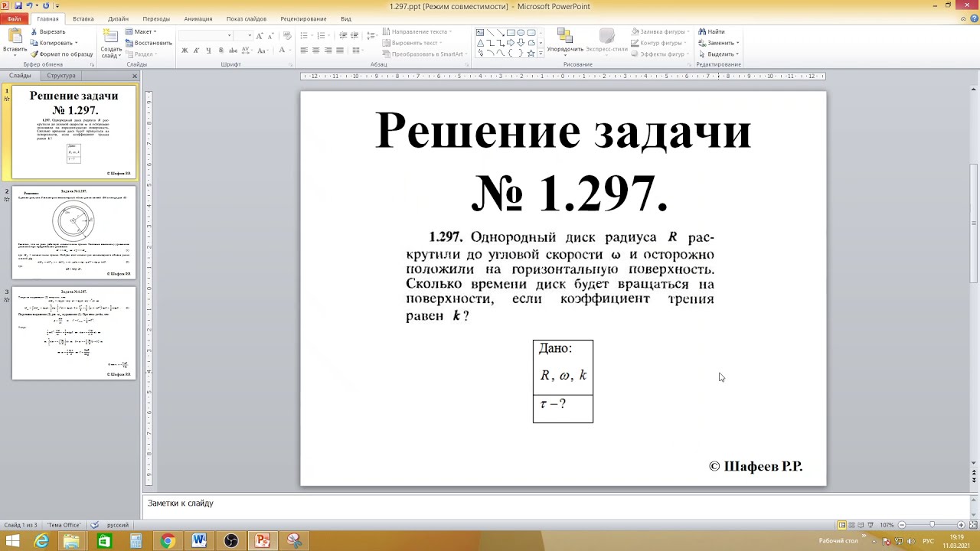Switch to Insert (Вставка) tab
The height and width of the screenshot is (551, 980).
(83, 18)
